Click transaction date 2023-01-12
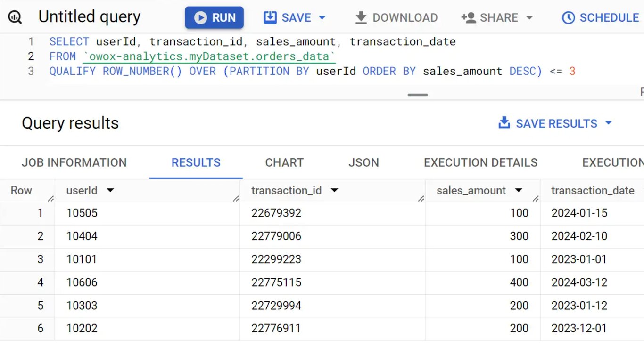This screenshot has height=347, width=644. coord(579,306)
